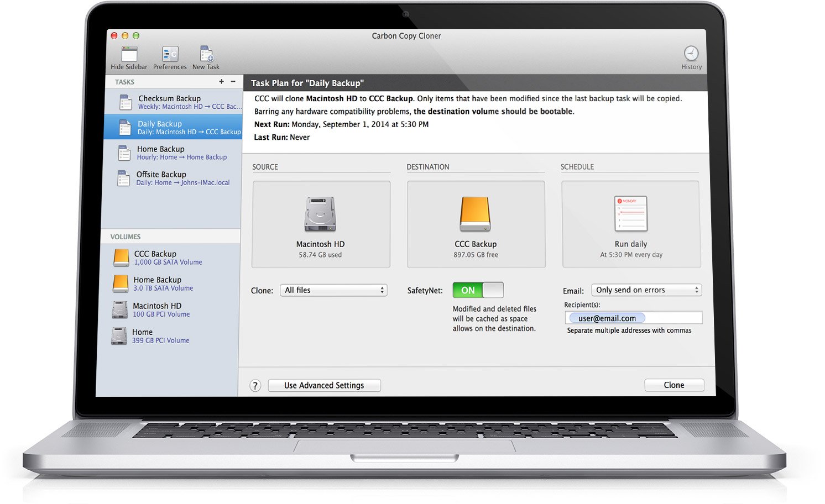The width and height of the screenshot is (825, 504).
Task: Click CCC Backup volume orange drive icon
Action: coord(121,258)
